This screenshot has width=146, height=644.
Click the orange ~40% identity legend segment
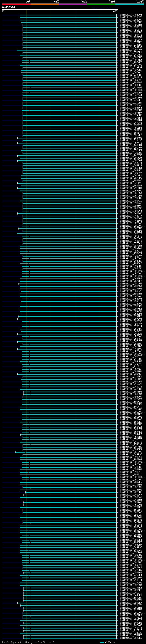45,4
